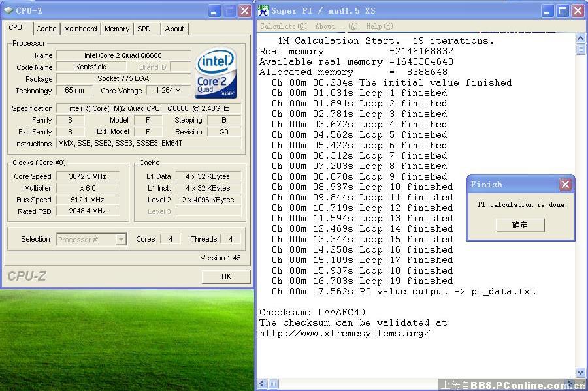Show the About tab in CPU-Z
The width and height of the screenshot is (588, 391).
(174, 29)
